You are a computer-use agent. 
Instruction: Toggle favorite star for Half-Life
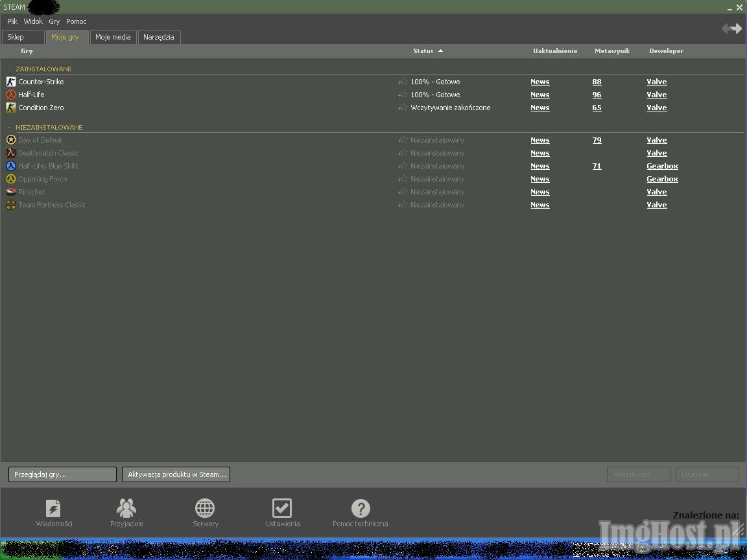coord(403,95)
